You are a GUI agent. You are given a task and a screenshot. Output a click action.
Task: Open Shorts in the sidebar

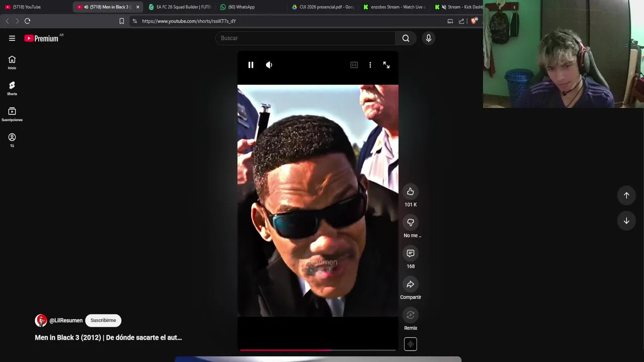tap(12, 88)
